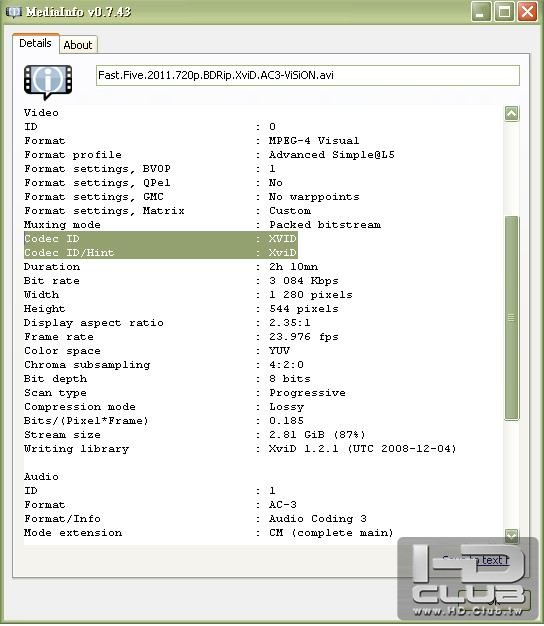Click the 'Advanced Simple@L5' profile value
This screenshot has height=626, width=544.
pos(331,155)
